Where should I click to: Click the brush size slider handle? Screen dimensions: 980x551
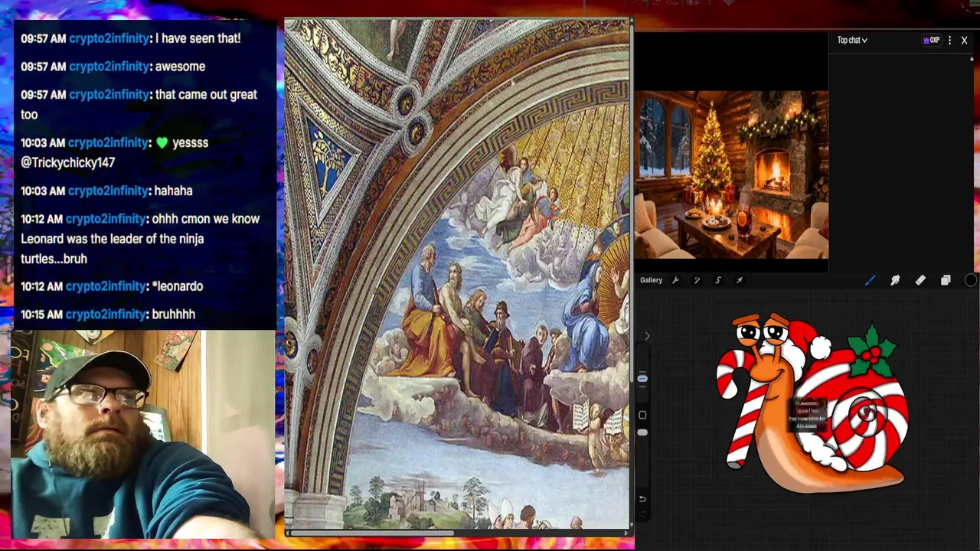tap(642, 378)
